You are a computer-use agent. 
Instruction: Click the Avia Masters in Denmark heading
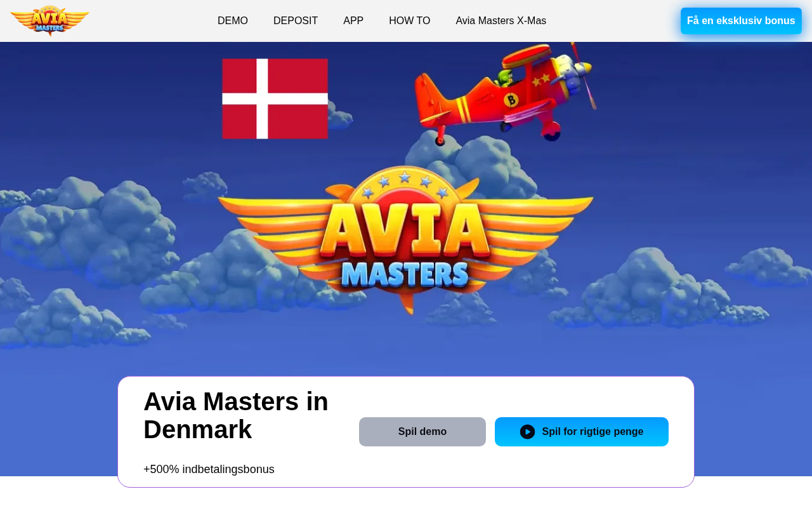tap(236, 415)
